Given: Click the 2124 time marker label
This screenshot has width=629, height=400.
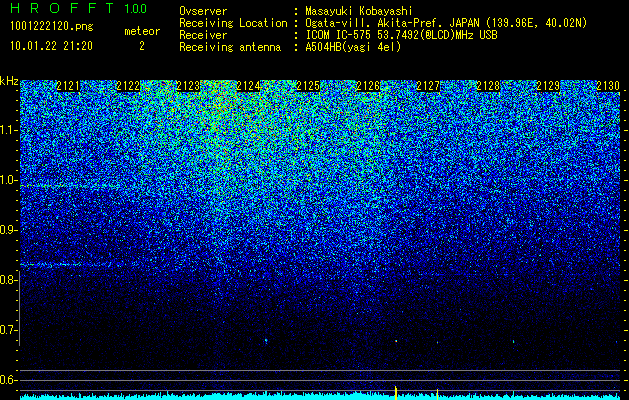Looking at the screenshot, I should click(248, 86).
